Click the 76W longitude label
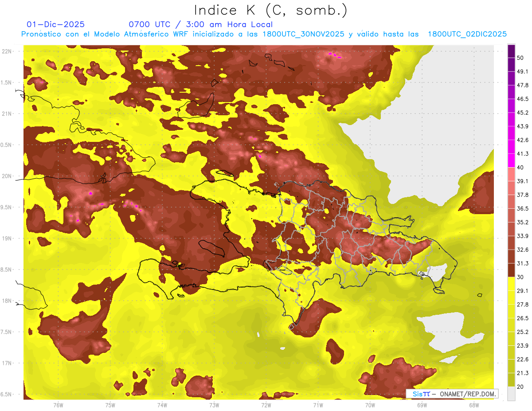Screen dimensions: 532x411 click(x=58, y=405)
